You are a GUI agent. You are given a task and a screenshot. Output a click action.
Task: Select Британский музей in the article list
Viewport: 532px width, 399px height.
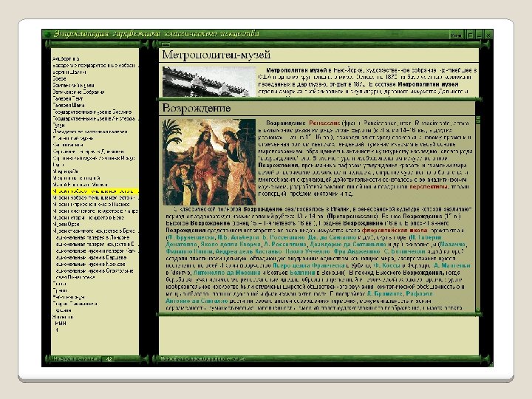[73, 85]
